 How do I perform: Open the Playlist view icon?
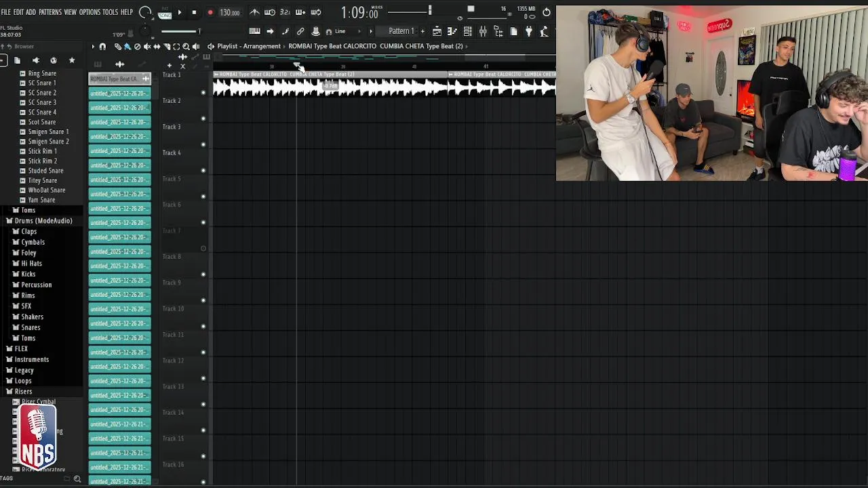[437, 31]
